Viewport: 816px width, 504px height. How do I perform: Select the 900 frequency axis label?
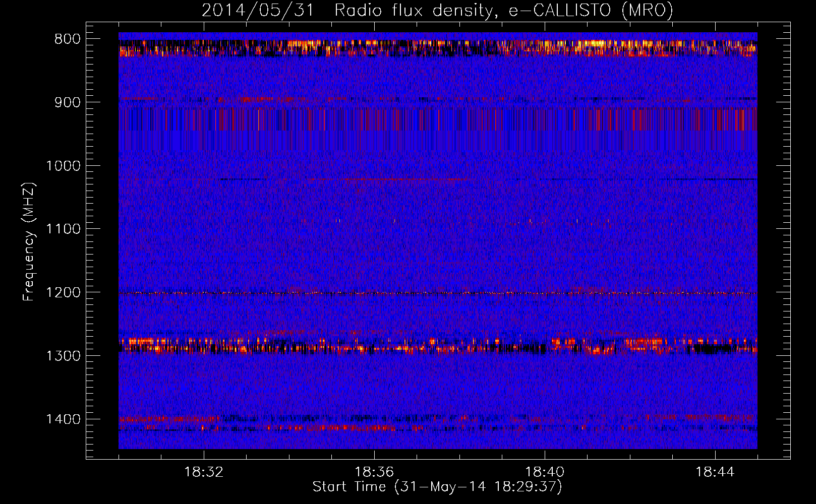click(x=67, y=102)
